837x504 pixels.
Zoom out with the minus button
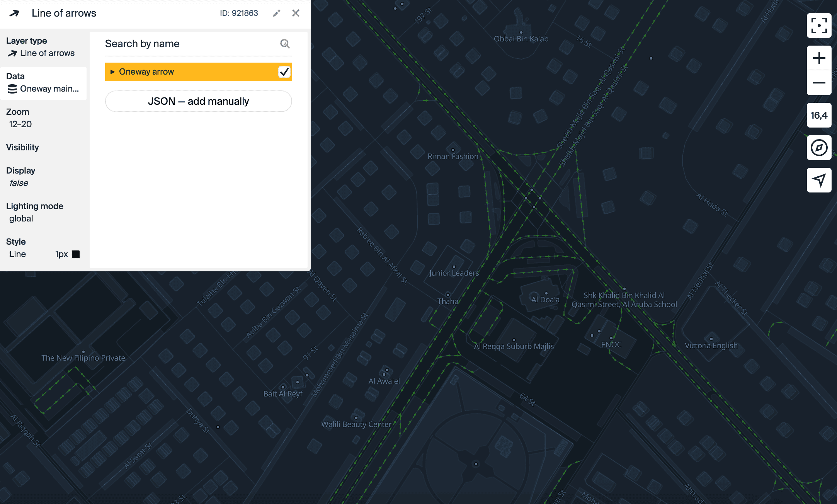click(x=819, y=83)
